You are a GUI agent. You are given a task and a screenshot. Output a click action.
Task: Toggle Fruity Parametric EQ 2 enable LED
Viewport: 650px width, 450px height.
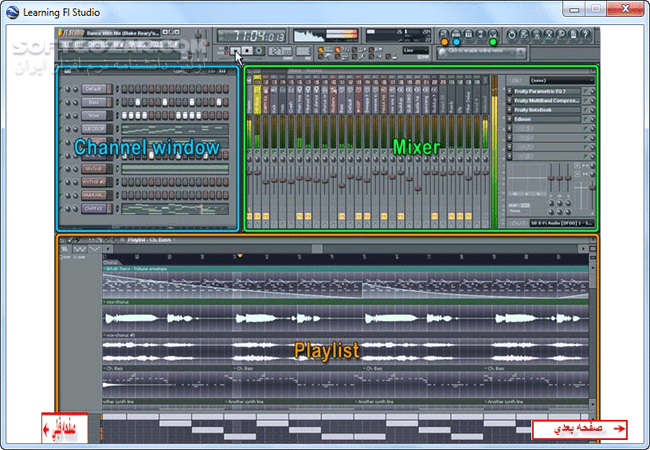tap(586, 91)
